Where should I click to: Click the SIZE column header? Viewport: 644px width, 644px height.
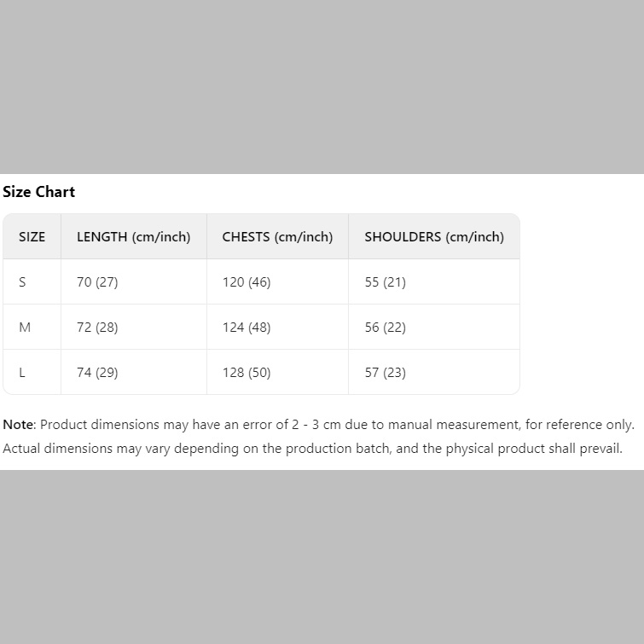click(32, 237)
